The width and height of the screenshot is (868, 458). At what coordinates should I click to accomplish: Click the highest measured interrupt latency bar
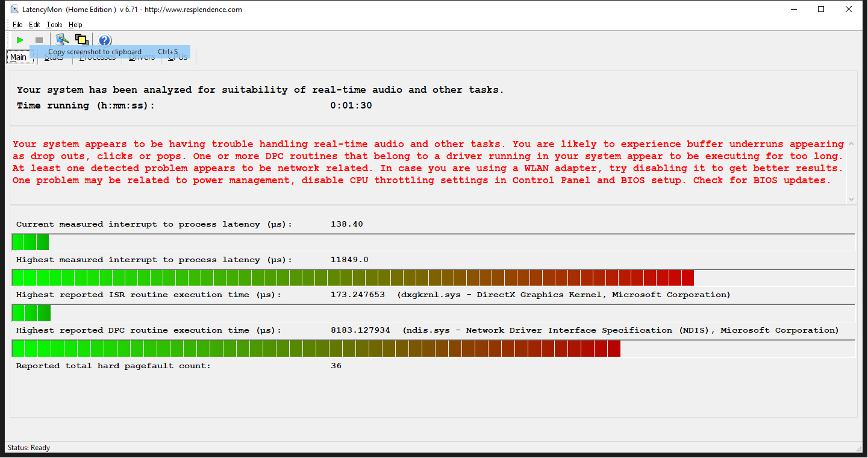point(433,278)
